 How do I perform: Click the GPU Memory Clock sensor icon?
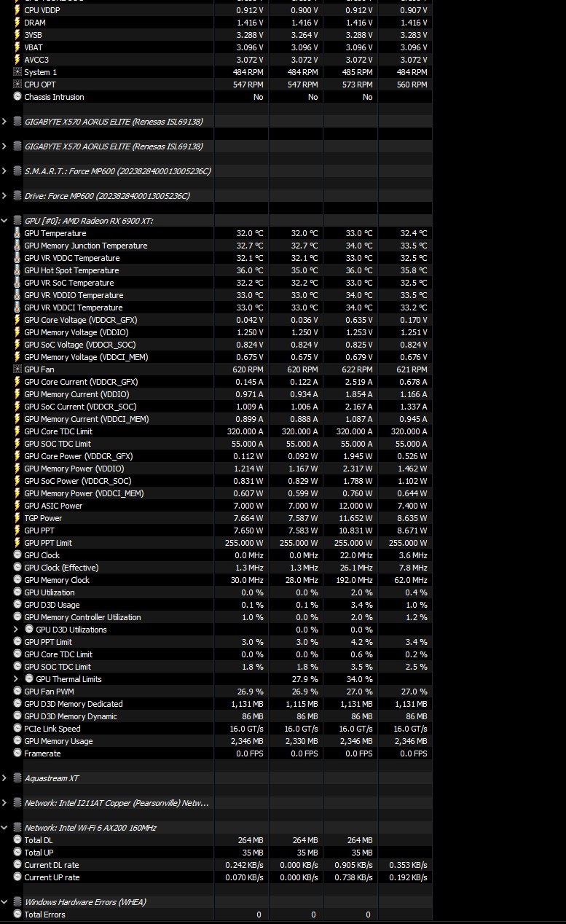click(x=17, y=580)
